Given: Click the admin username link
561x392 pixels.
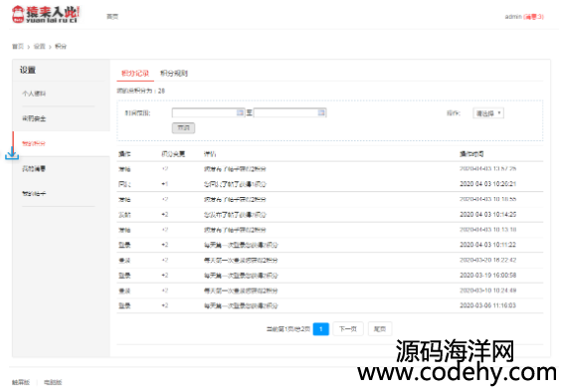Looking at the screenshot, I should click(513, 17).
